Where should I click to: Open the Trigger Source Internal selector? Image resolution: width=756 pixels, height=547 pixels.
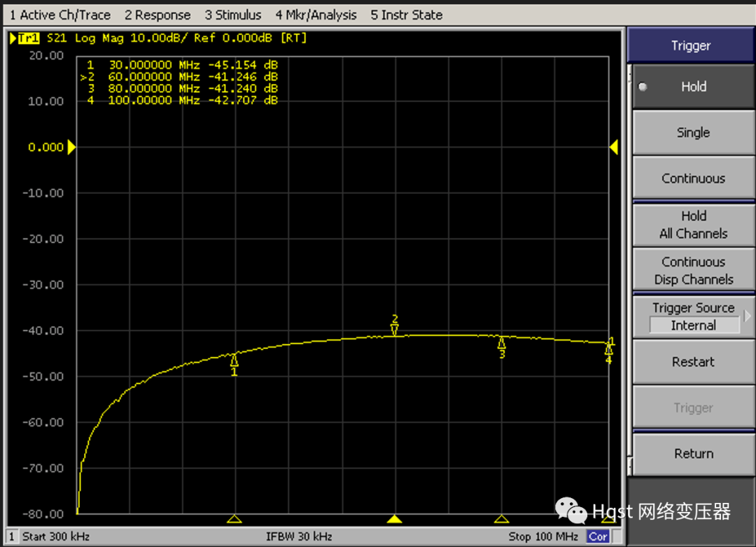pyautogui.click(x=693, y=325)
